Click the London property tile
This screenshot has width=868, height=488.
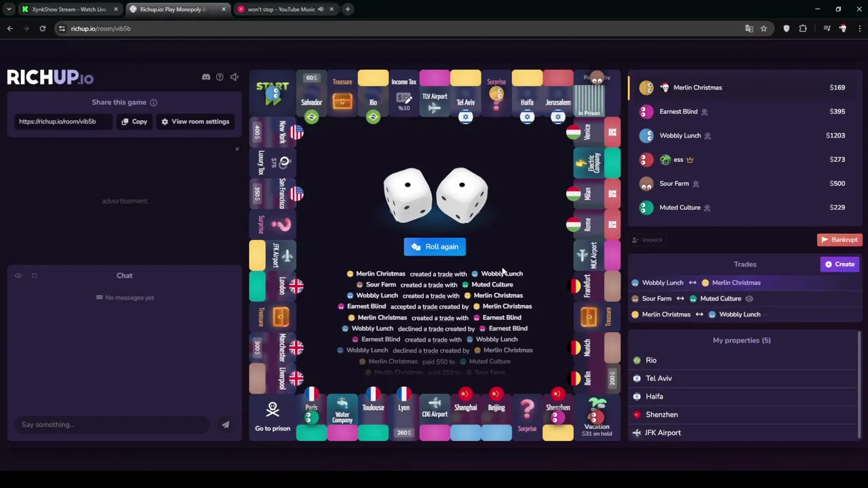point(273,286)
